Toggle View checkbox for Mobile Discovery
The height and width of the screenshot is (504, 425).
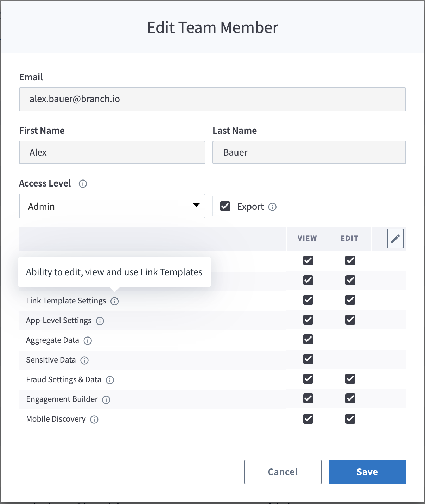[x=308, y=419]
